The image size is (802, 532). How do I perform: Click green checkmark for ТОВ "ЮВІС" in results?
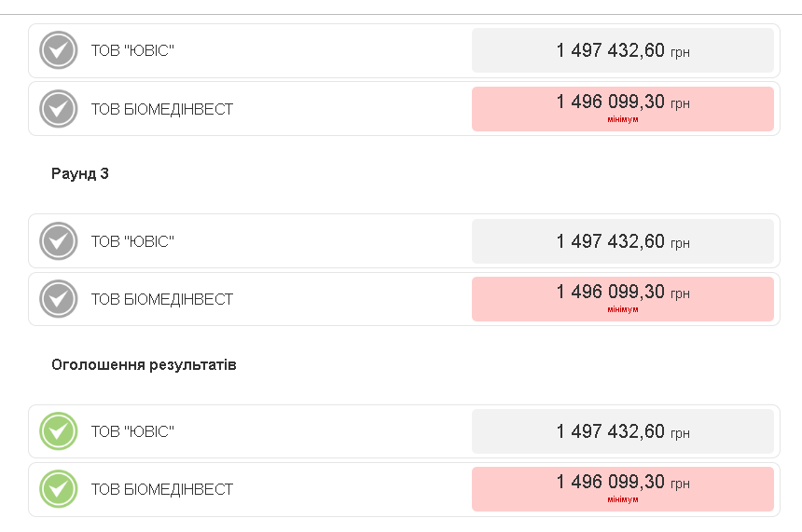[x=59, y=431]
